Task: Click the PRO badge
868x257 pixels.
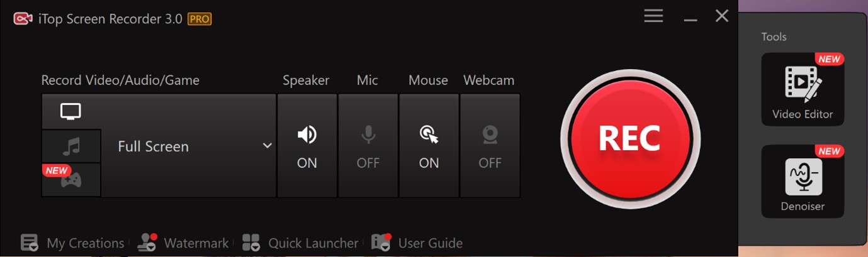Action: click(x=200, y=19)
